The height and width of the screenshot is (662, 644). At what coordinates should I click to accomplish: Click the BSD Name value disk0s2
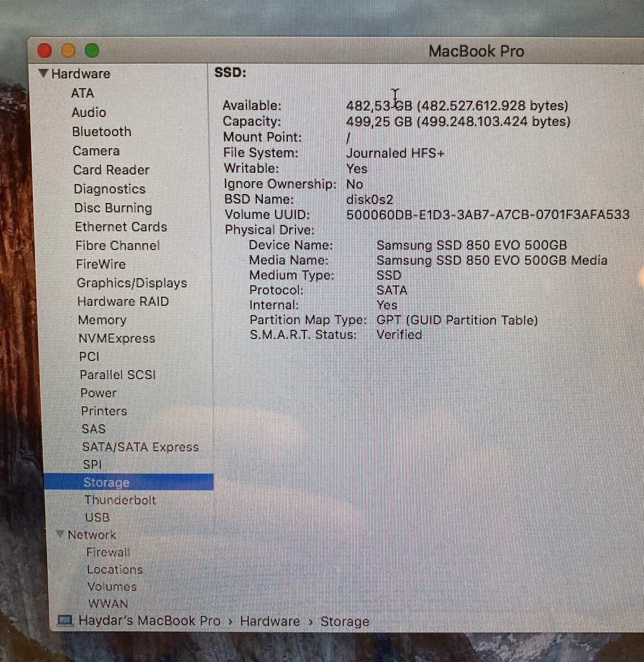(370, 199)
